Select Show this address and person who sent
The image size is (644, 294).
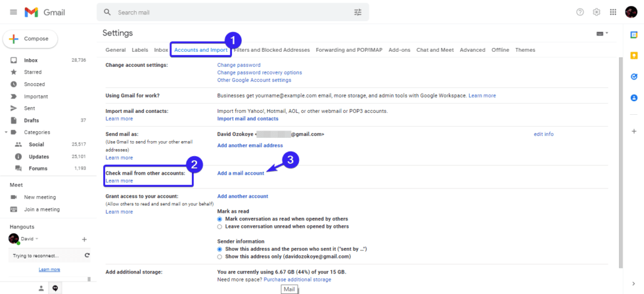(x=219, y=249)
